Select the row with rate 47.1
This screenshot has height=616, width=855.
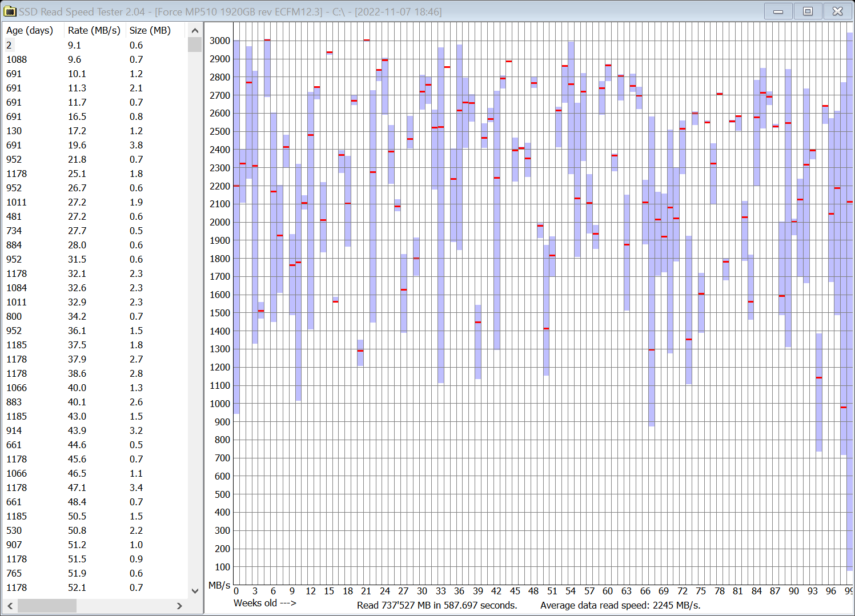coord(95,488)
